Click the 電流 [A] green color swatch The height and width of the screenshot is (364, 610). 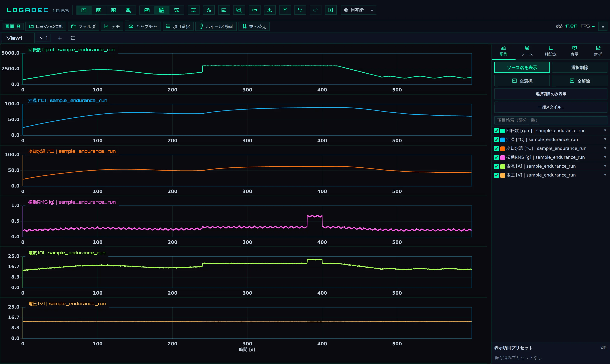tap(502, 166)
